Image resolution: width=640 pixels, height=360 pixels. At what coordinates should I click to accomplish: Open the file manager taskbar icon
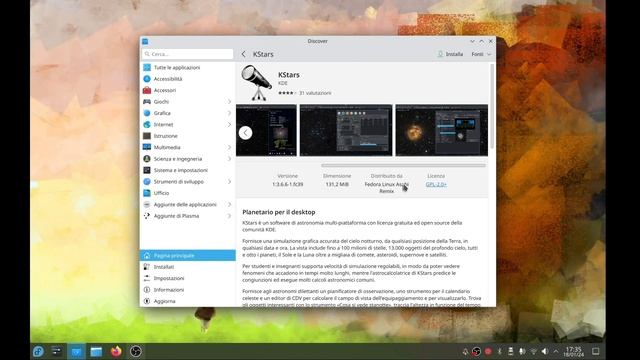point(96,351)
